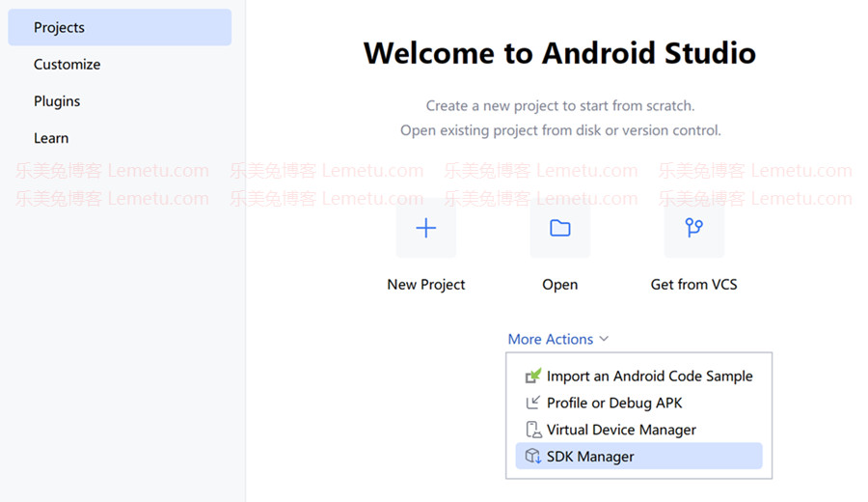Launch SDK Manager from the menu
868x502 pixels.
coord(638,456)
